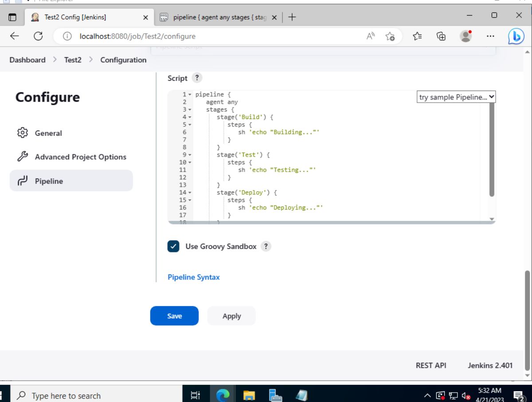Open the try sample Pipeline dropdown
Image resolution: width=532 pixels, height=402 pixels.
456,97
